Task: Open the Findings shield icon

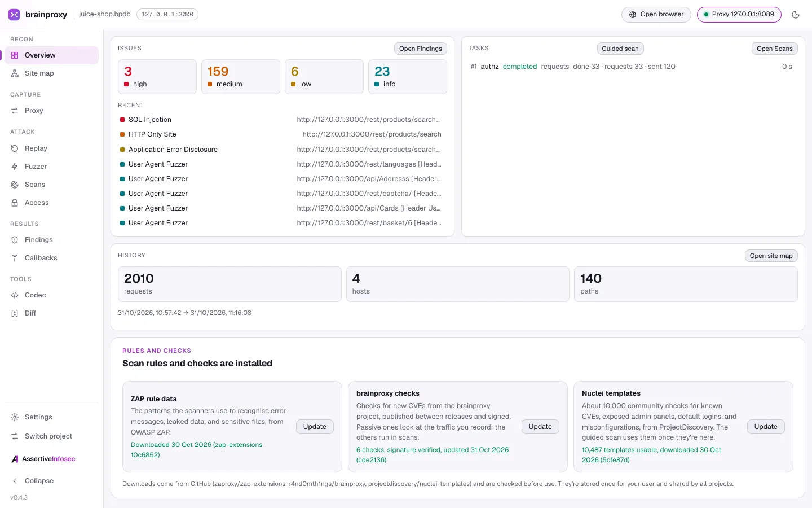Action: click(15, 240)
